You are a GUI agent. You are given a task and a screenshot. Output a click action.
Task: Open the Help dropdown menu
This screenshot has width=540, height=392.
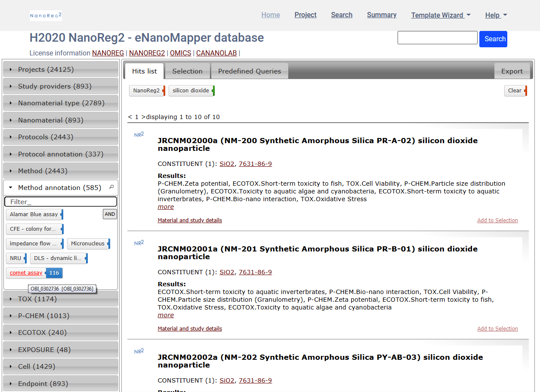point(496,15)
